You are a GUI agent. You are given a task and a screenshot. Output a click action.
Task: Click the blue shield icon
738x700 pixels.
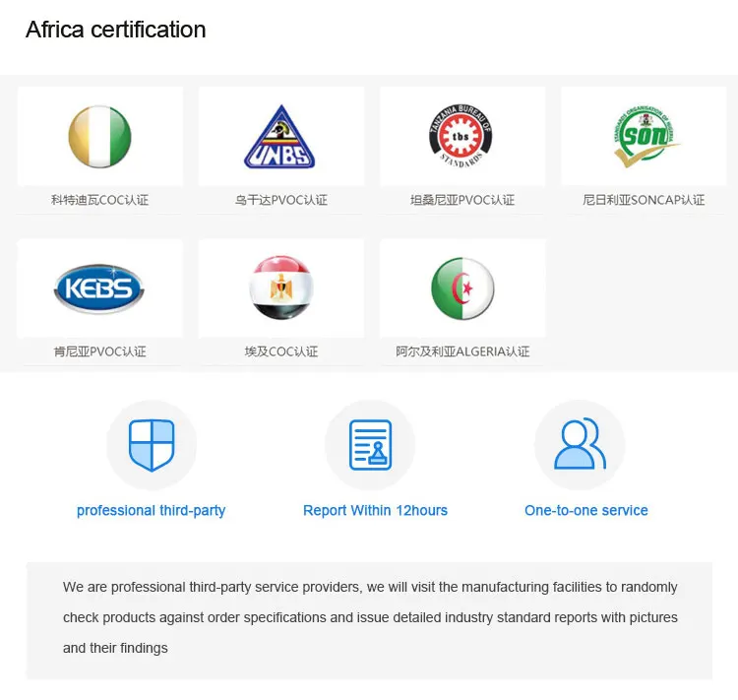152,445
